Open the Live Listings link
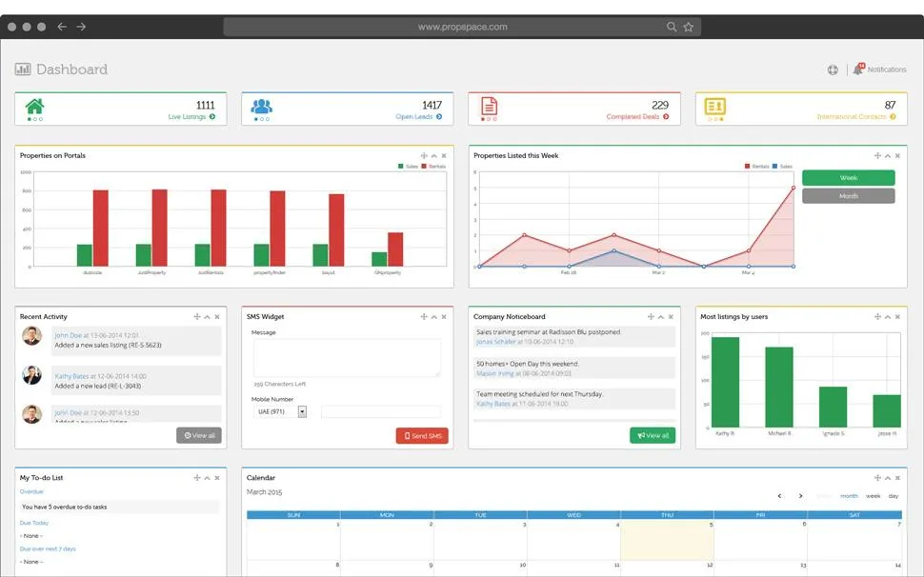 (191, 116)
